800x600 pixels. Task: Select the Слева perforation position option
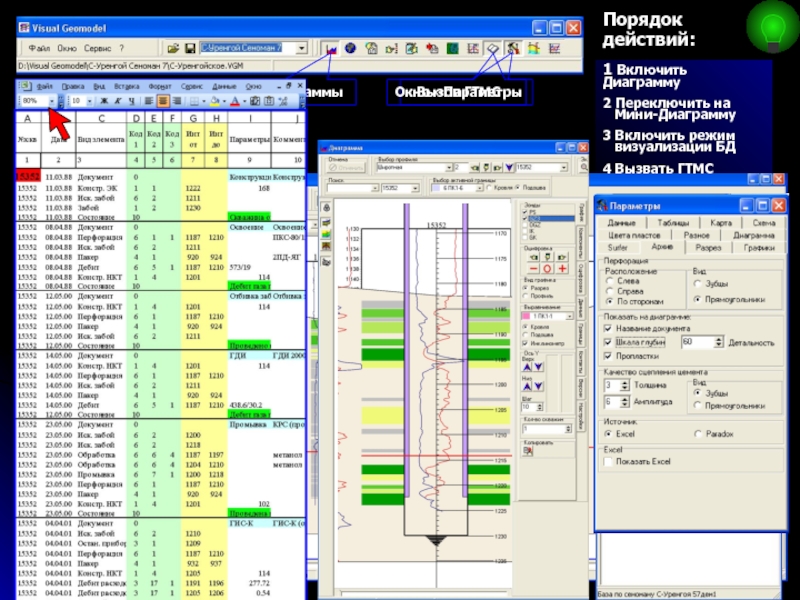click(x=610, y=283)
